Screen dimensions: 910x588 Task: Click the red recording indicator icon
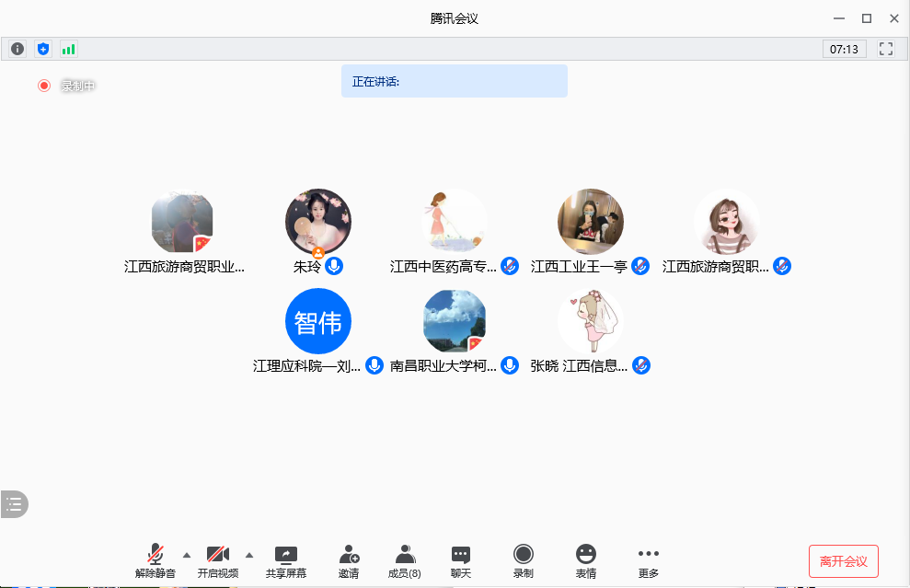[44, 86]
